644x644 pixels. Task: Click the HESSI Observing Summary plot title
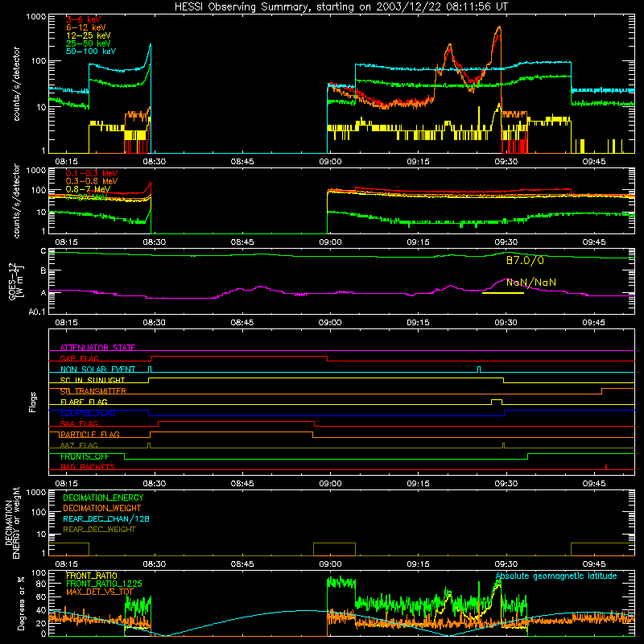pos(341,6)
